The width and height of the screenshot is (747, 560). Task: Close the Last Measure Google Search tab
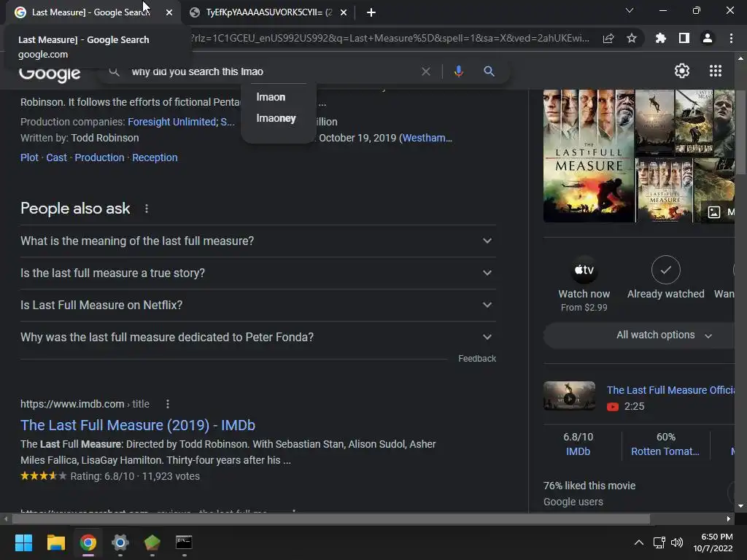click(x=169, y=12)
